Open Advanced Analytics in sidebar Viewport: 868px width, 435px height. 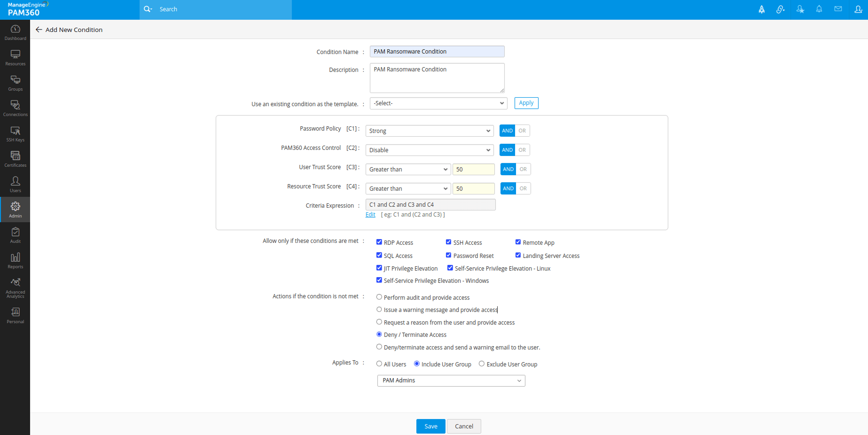(x=15, y=287)
